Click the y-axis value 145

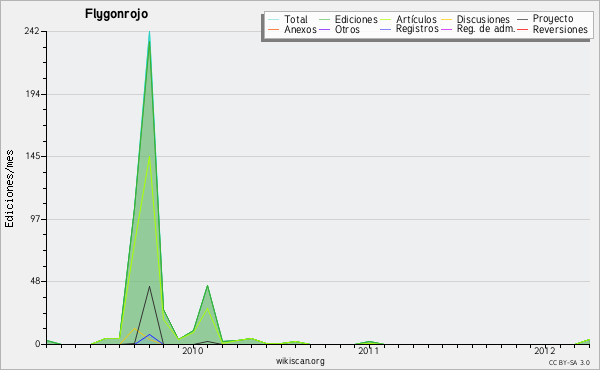[x=32, y=156]
